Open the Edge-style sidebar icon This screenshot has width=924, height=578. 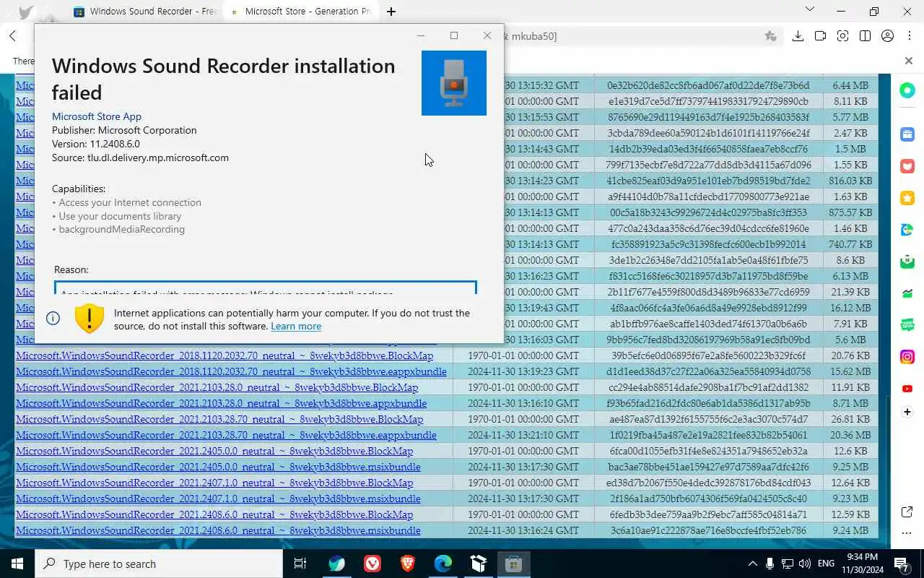(907, 230)
